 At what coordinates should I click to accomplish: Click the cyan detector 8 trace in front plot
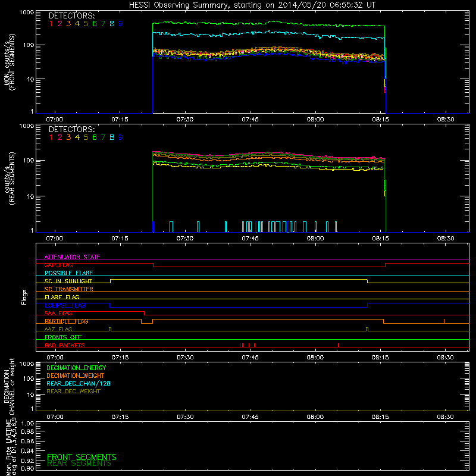269,35
